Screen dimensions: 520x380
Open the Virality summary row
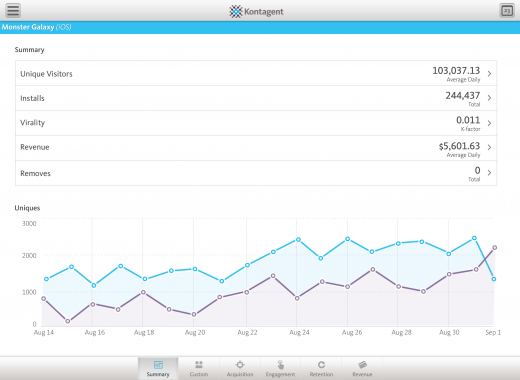[x=256, y=123]
